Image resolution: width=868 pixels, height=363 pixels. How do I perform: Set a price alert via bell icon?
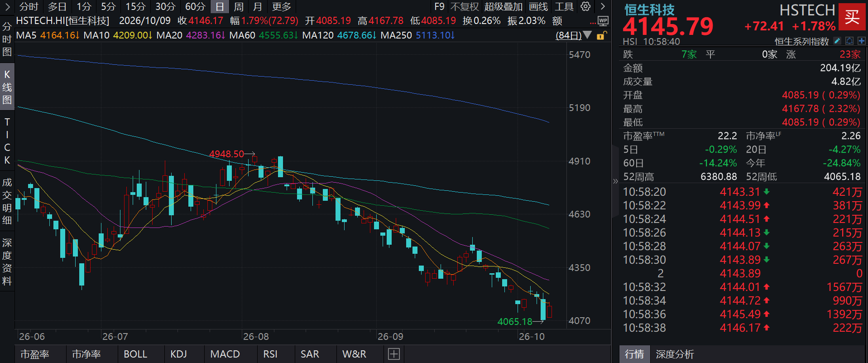849,41
